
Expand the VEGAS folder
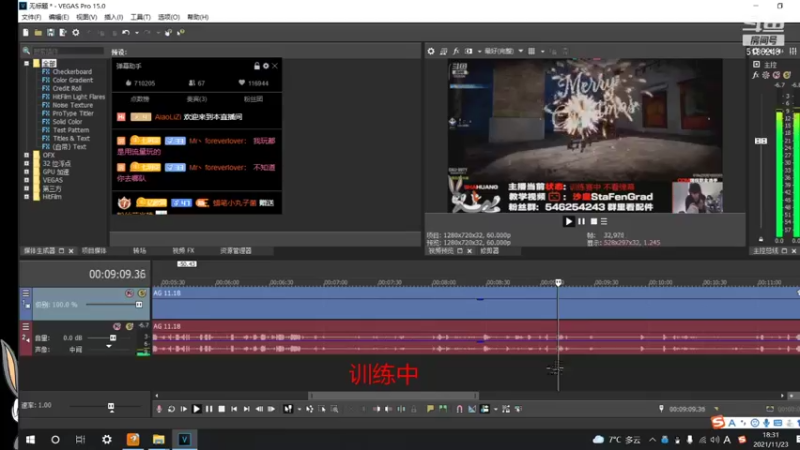[x=27, y=180]
